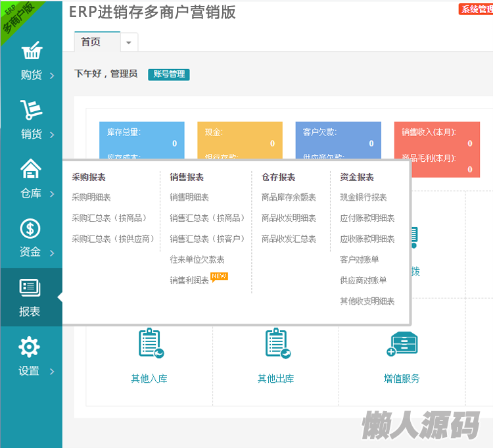Click the 资金 dollar coin icon
Screen dimensions: 493x448
click(31, 228)
